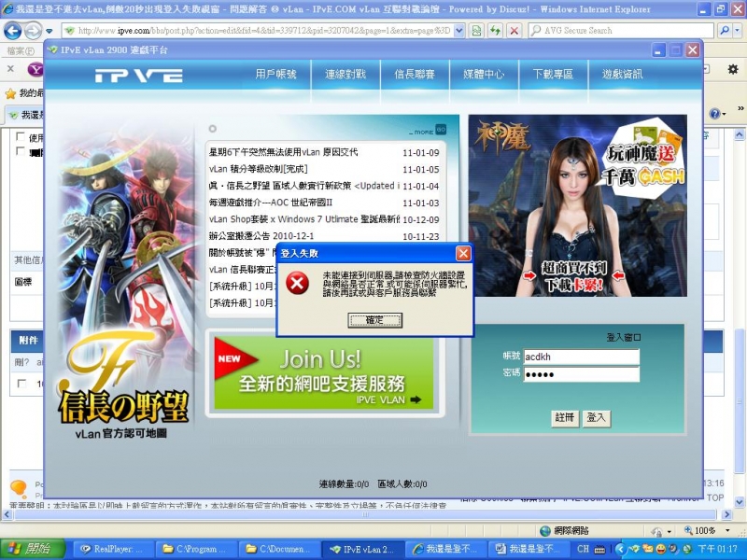Open the AVG search engine dropdown
Viewport: 747px width, 560px height.
[737, 30]
